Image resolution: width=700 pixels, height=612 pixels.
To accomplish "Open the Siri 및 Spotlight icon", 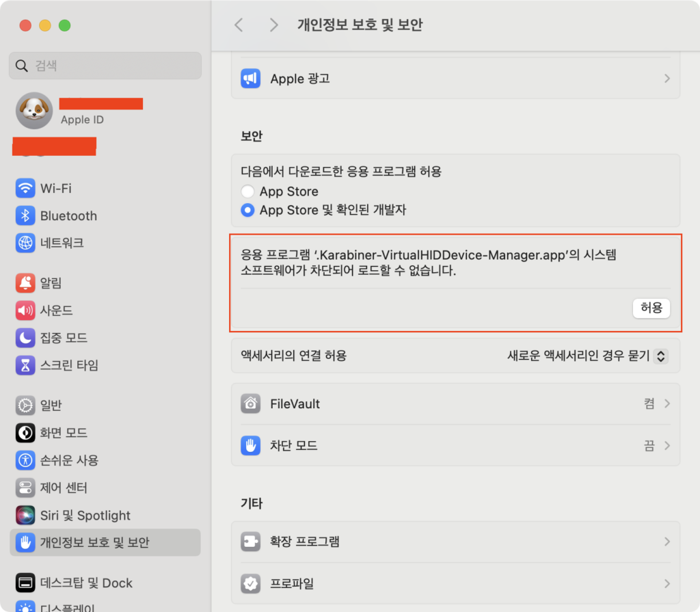I will click(25, 515).
